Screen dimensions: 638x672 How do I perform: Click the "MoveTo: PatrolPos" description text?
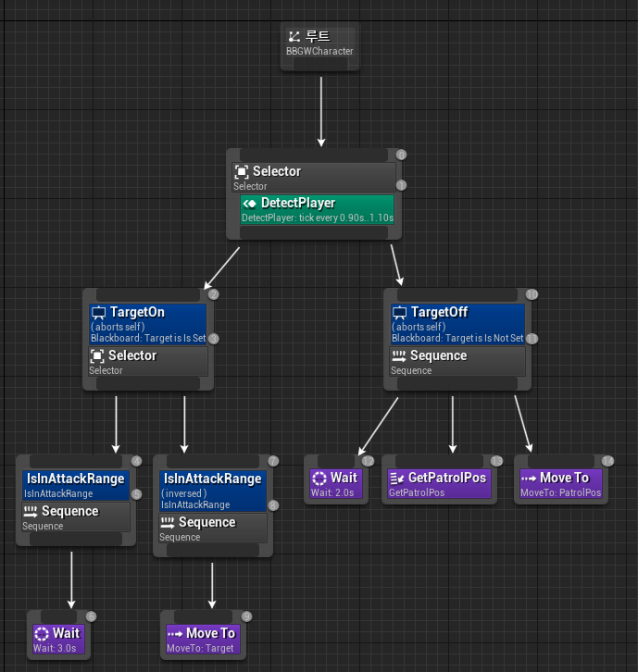[x=561, y=492]
